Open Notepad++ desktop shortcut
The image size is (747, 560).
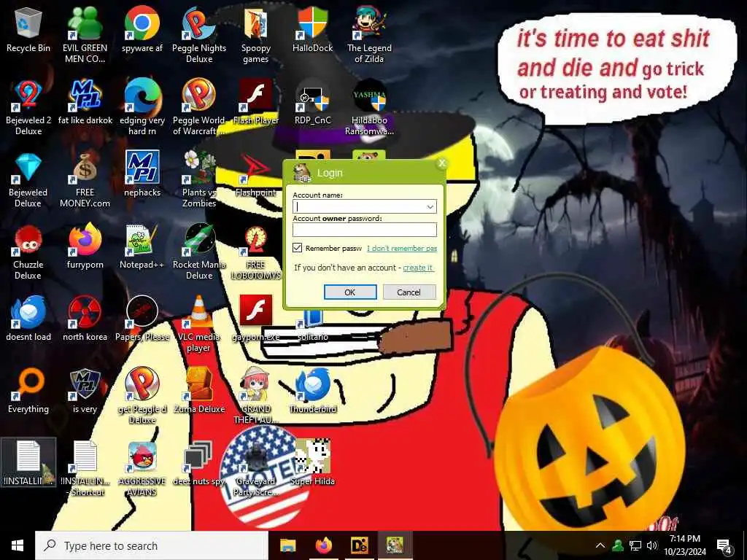pos(142,246)
